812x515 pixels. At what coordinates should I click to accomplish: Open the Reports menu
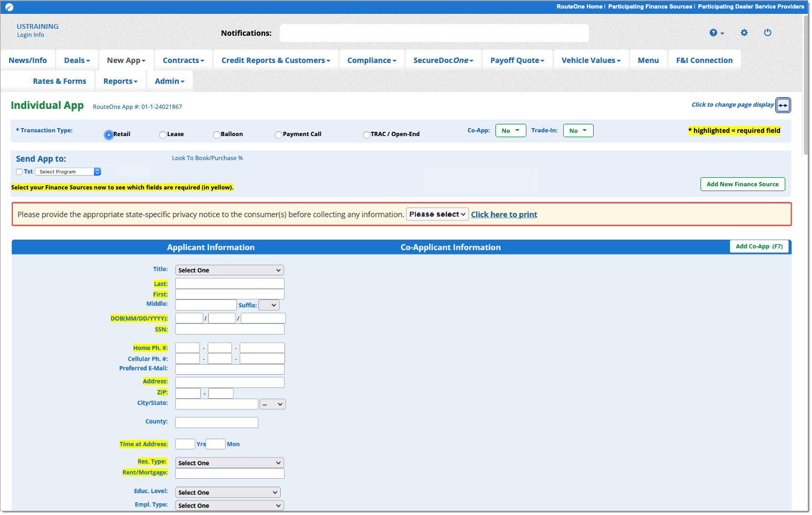click(x=120, y=81)
